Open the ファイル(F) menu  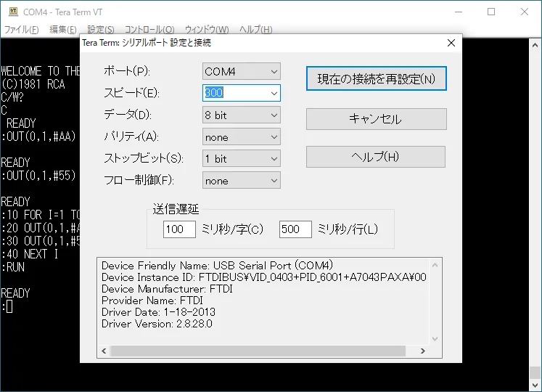click(21, 30)
